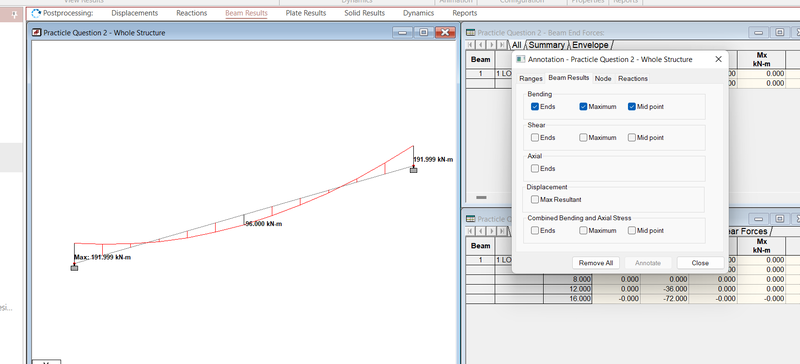Click the 96.000 kN-m midpoint label
800x364 pixels.
(x=264, y=224)
